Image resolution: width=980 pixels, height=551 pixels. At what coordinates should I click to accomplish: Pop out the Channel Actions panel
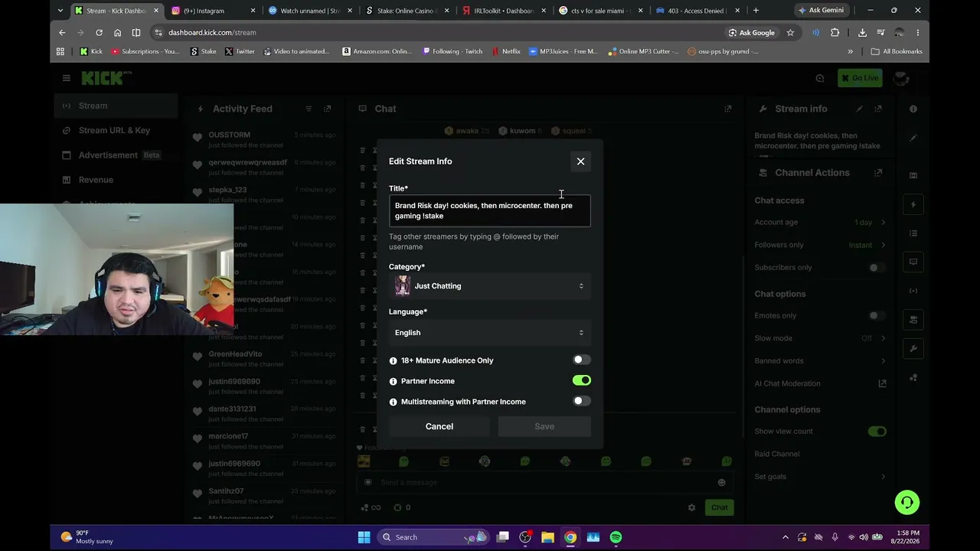878,173
